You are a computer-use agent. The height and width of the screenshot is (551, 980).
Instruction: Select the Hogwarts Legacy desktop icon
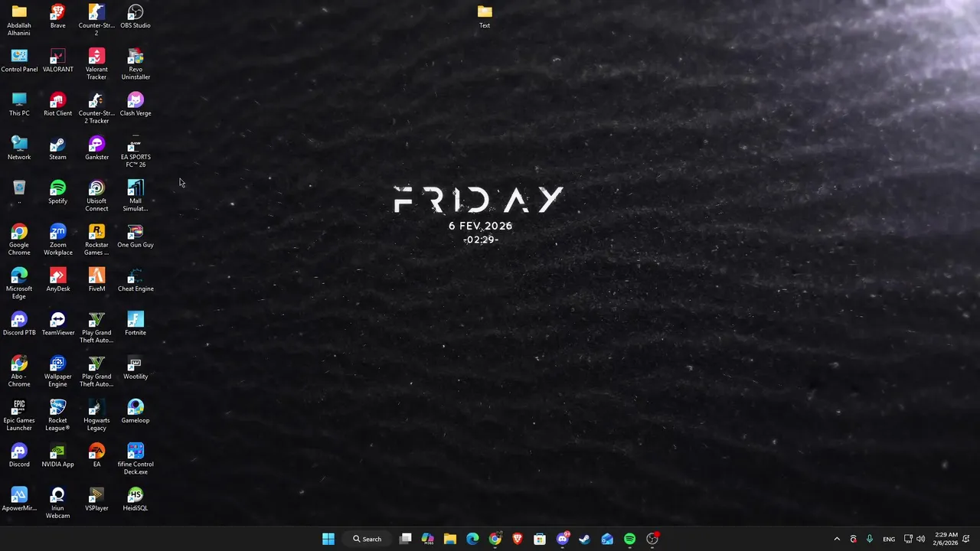[x=96, y=415]
